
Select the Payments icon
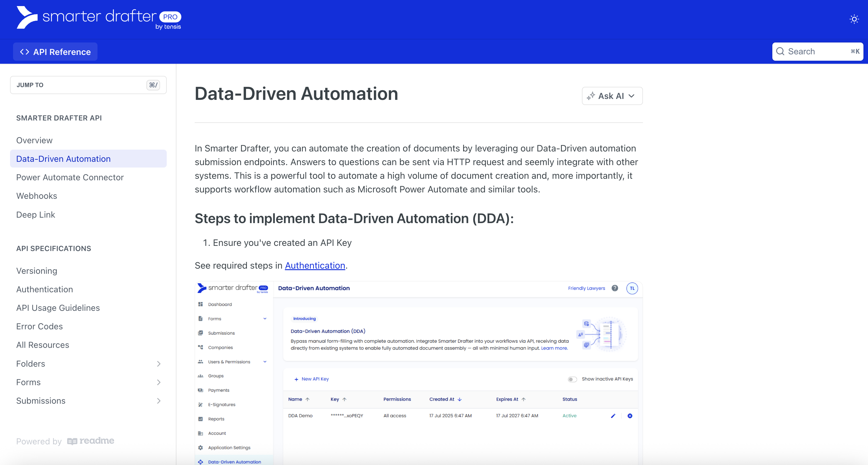[200, 390]
